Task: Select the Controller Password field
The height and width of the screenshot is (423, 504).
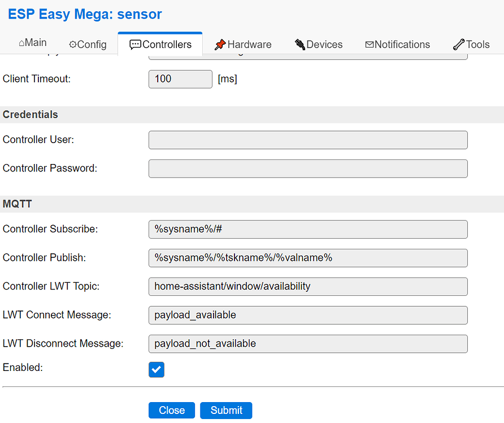Action: pos(307,168)
